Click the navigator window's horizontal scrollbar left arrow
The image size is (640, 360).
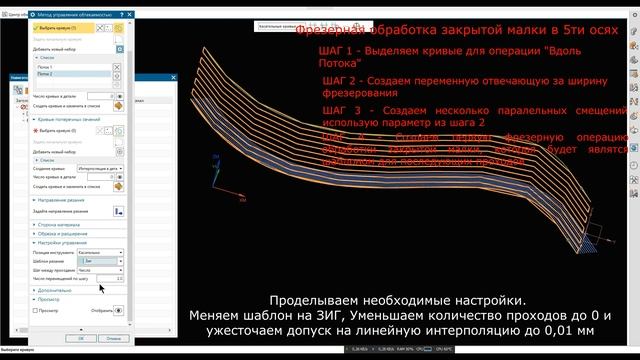[17, 330]
